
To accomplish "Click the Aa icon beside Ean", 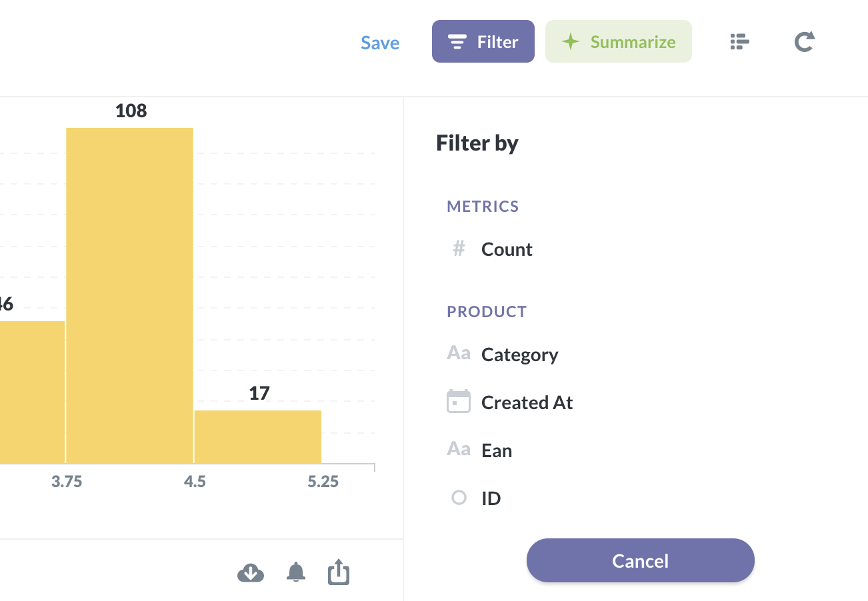I will click(459, 450).
